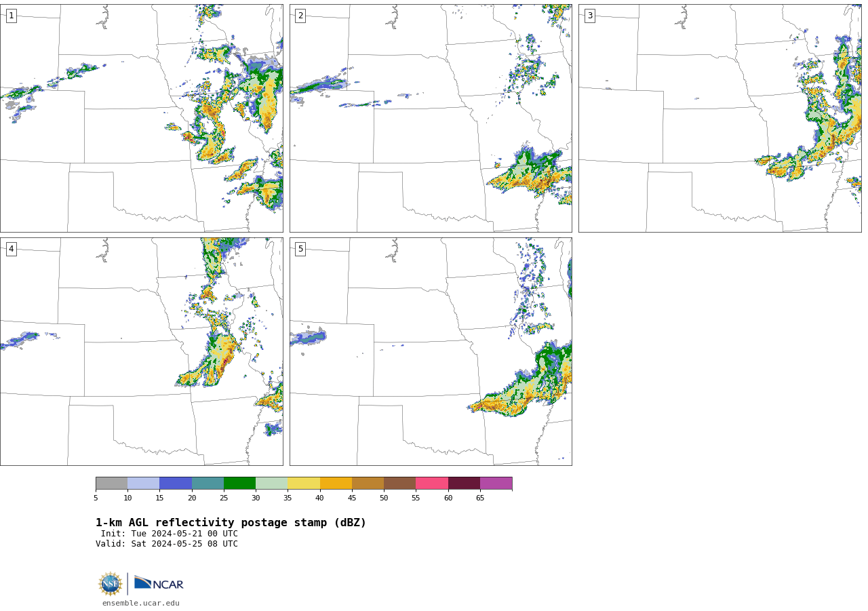Select the gray 5-10 dBZ swatch
Image resolution: width=868 pixels, height=611 pixels.
click(x=111, y=484)
